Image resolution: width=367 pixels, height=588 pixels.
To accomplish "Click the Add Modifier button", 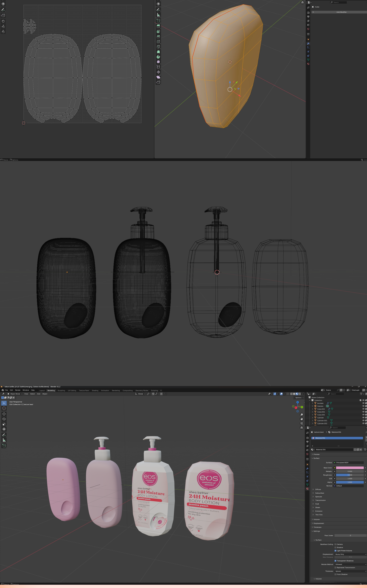I will (x=341, y=12).
